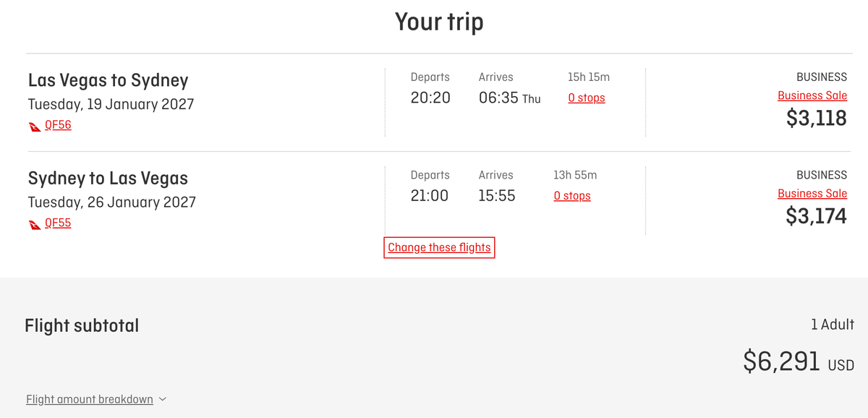Viewport: 868px width, 418px height.
Task: Click the $6,291 subtotal amount
Action: (782, 361)
